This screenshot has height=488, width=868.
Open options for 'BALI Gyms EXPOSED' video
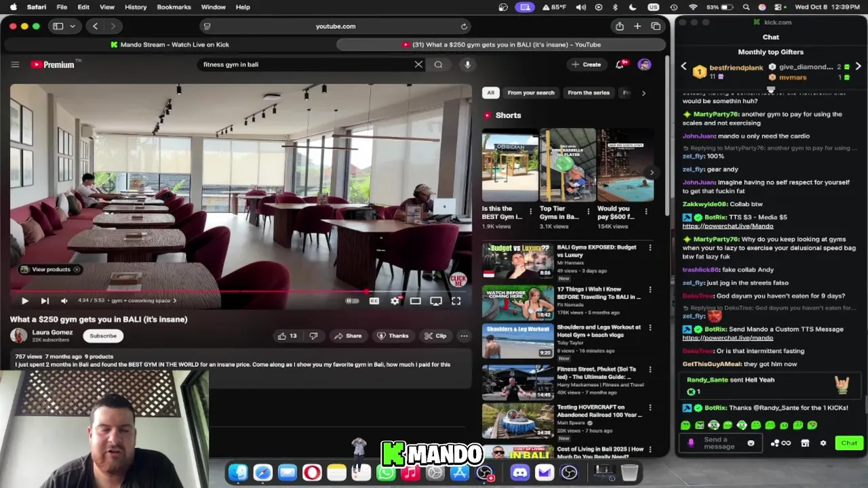click(x=650, y=248)
